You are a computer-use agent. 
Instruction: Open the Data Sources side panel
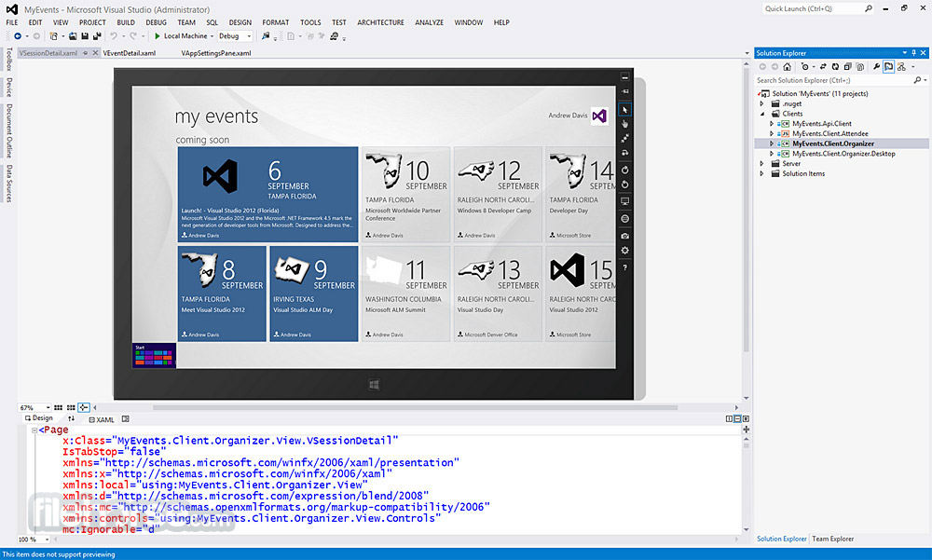[x=9, y=184]
